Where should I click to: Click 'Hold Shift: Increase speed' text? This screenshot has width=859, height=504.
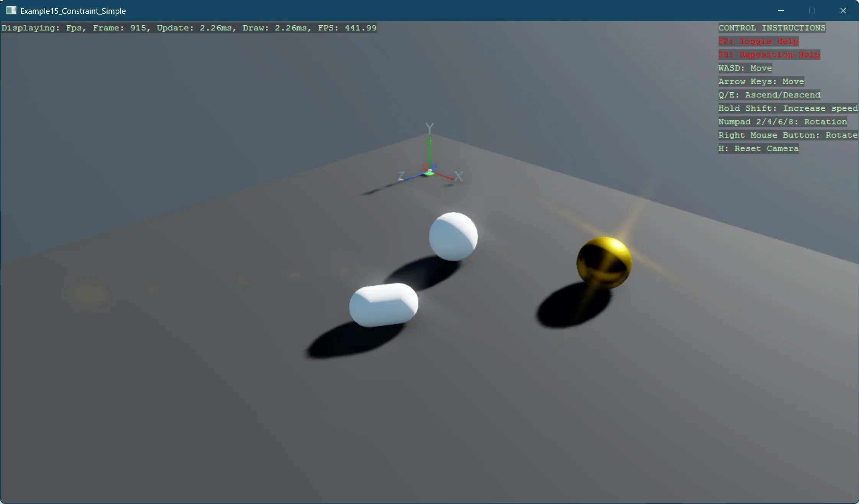(x=788, y=108)
